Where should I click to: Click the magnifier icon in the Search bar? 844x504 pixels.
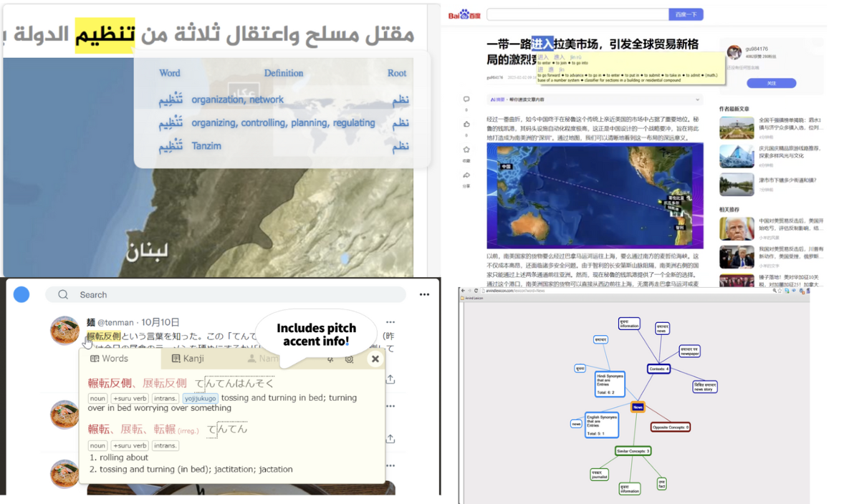pos(63,295)
